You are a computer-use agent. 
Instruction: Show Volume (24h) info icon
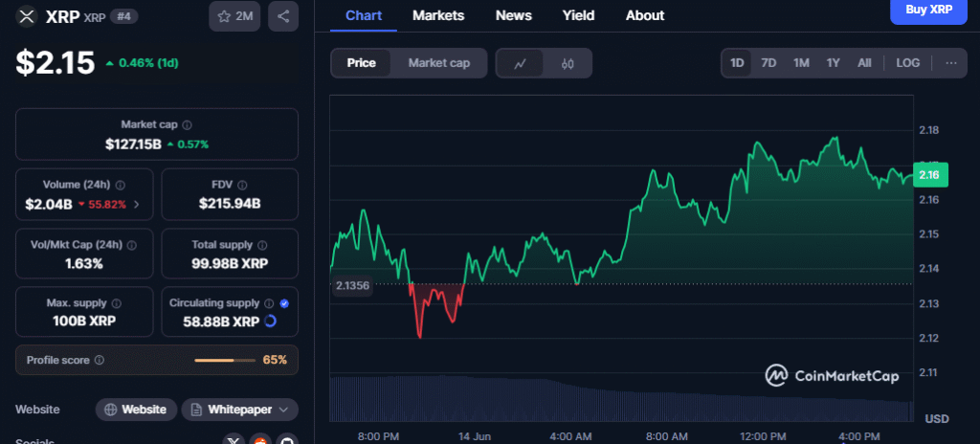pyautogui.click(x=120, y=185)
